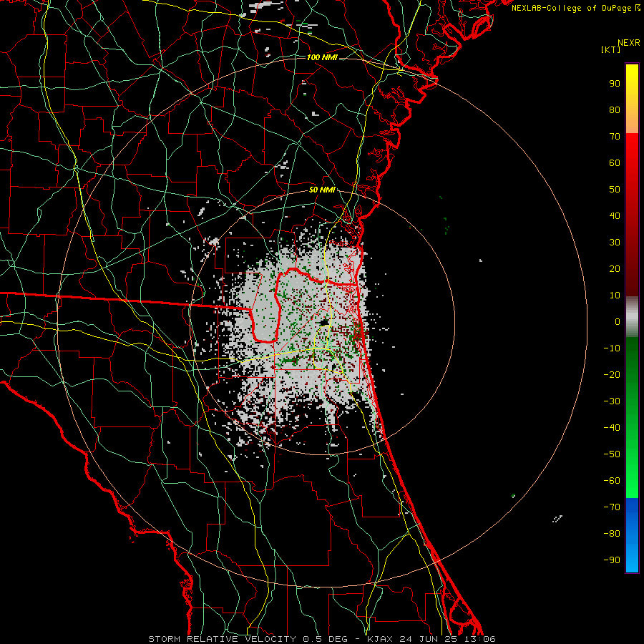Click the positive 50 scale value

tap(615, 190)
